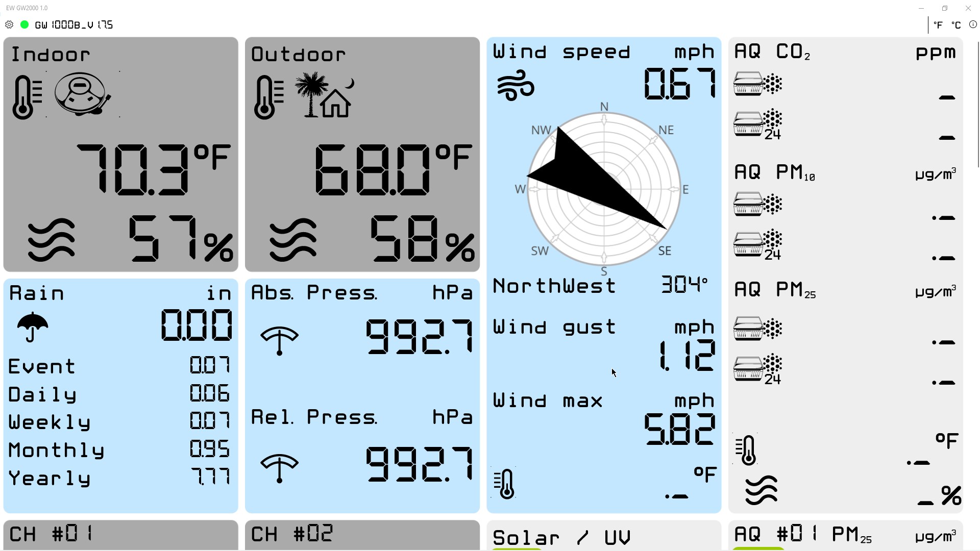
Task: Click the Abs. Press. barometer icon
Action: coord(279,340)
